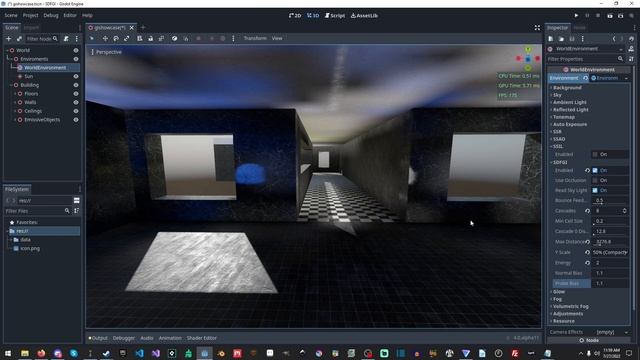Screen dimensions: 640x360
Task: Toggle visibility of World node
Action: [76, 50]
